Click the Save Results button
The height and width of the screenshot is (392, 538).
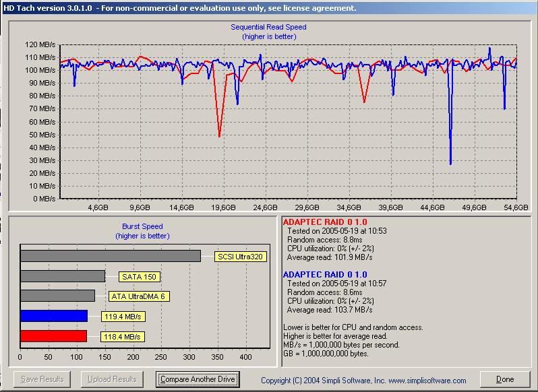click(42, 379)
